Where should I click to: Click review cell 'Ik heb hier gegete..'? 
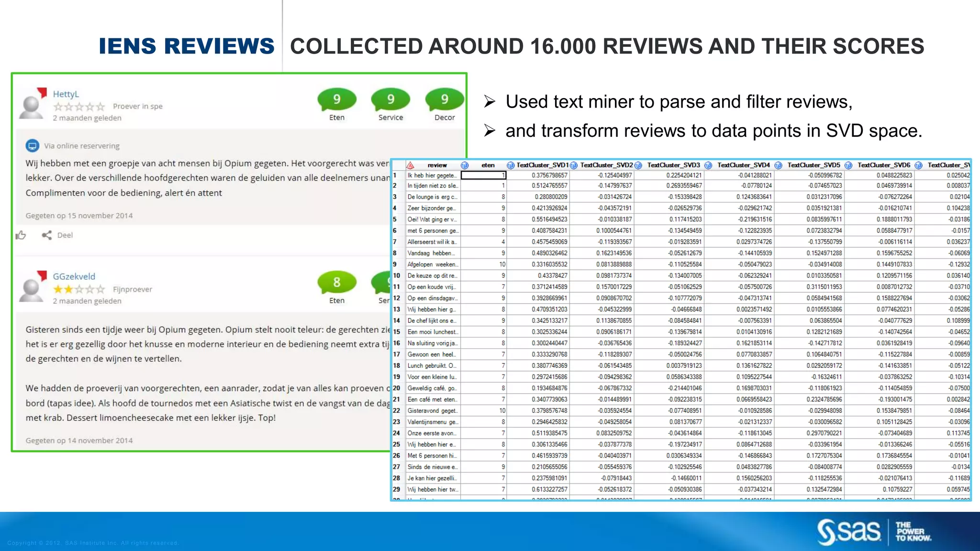pyautogui.click(x=433, y=176)
